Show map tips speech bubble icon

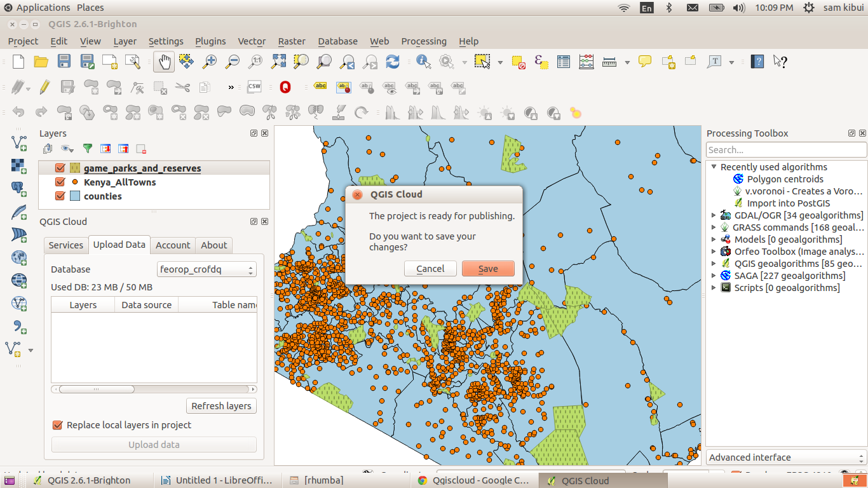point(645,62)
